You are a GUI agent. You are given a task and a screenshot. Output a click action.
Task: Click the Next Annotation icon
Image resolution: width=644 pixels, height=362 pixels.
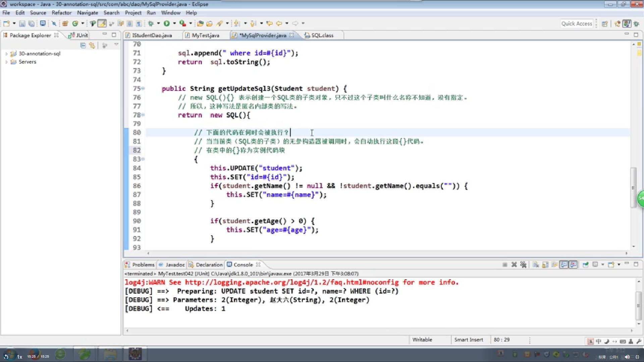coord(237,23)
